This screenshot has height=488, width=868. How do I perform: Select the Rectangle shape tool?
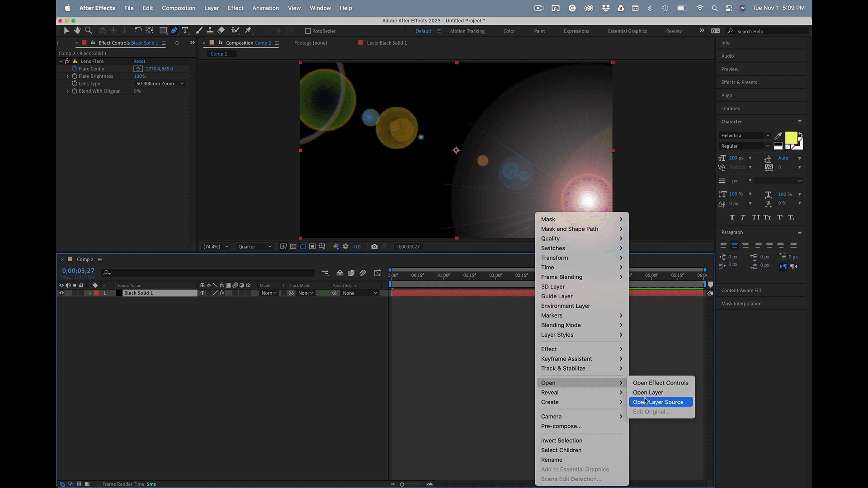tap(163, 30)
